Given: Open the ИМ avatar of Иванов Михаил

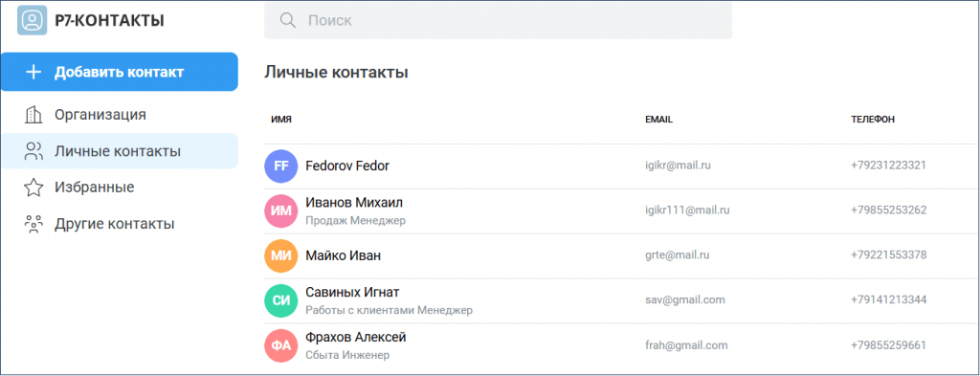Looking at the screenshot, I should (x=280, y=211).
